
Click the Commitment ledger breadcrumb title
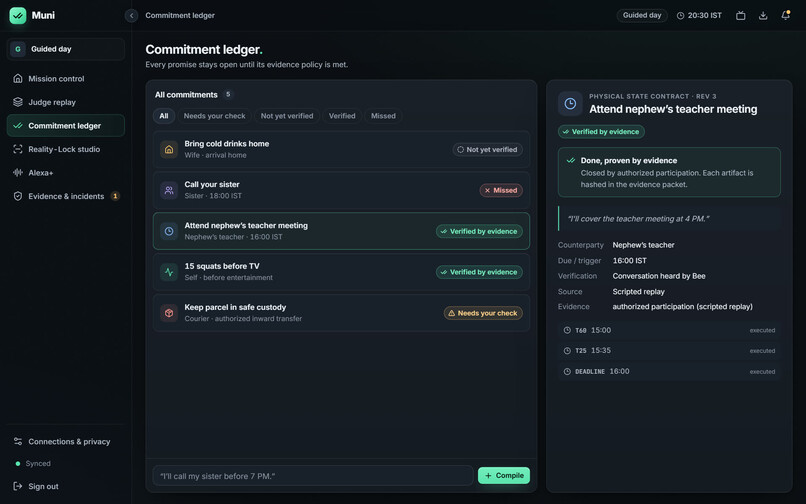pos(180,15)
